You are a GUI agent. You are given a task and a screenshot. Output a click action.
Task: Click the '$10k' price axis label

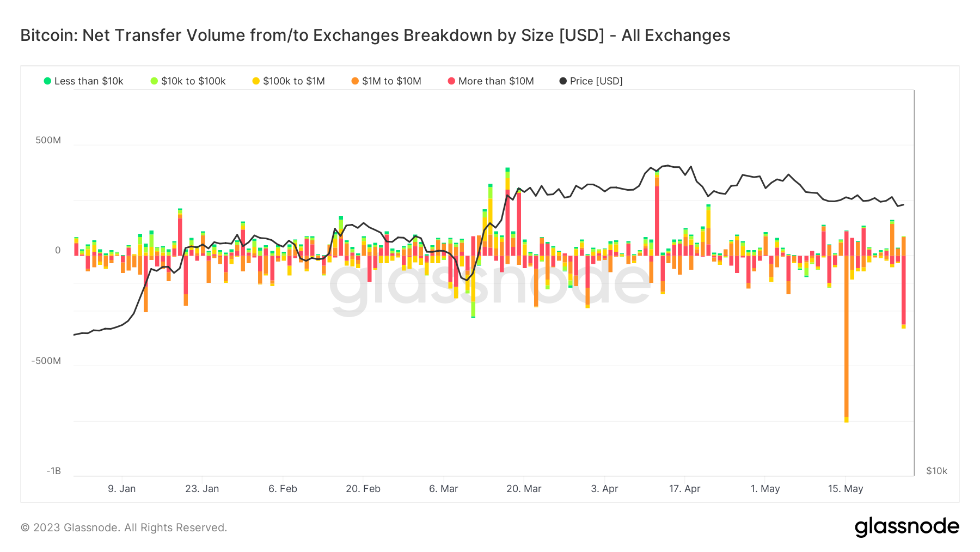(936, 471)
